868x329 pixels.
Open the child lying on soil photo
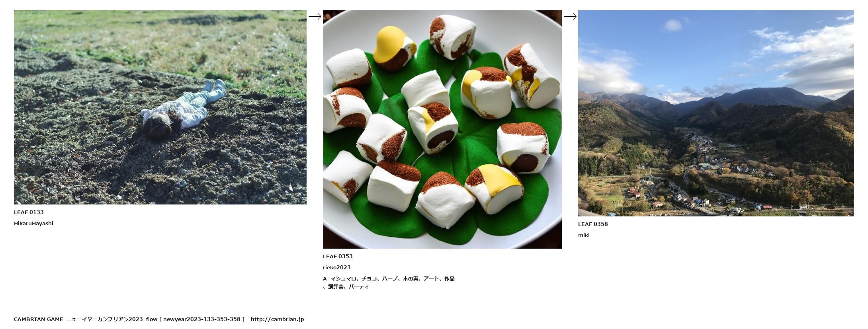click(160, 107)
